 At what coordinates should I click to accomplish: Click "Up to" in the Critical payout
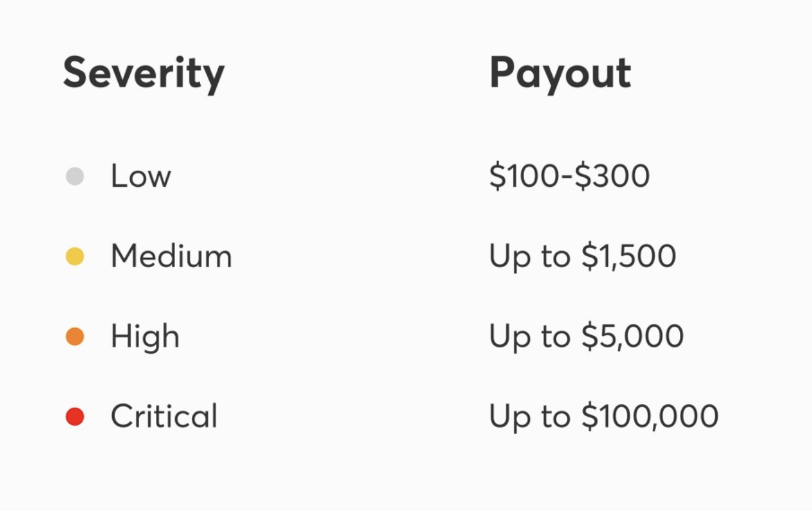tap(529, 417)
